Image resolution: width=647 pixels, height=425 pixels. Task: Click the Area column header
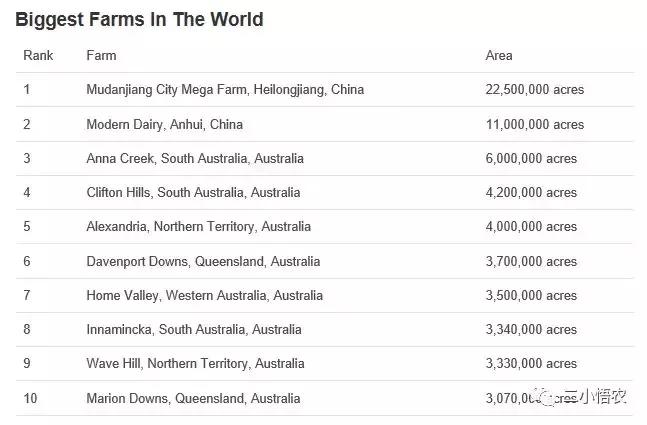click(498, 55)
